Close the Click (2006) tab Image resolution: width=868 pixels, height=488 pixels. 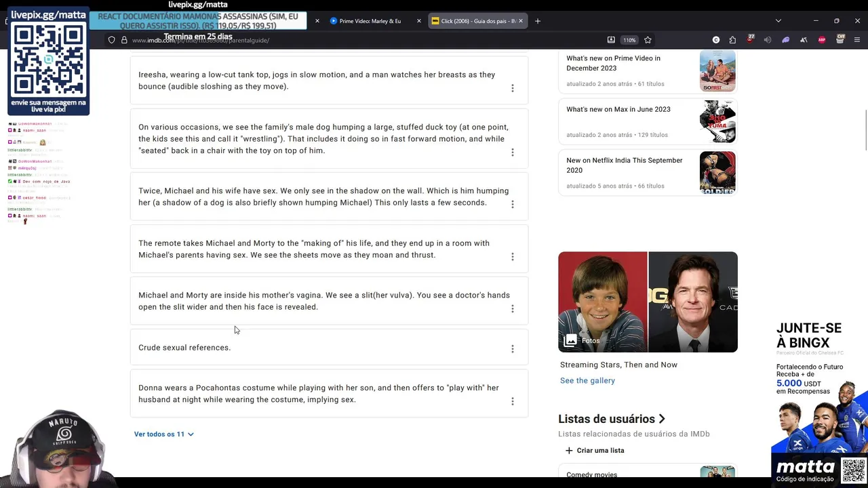(521, 21)
